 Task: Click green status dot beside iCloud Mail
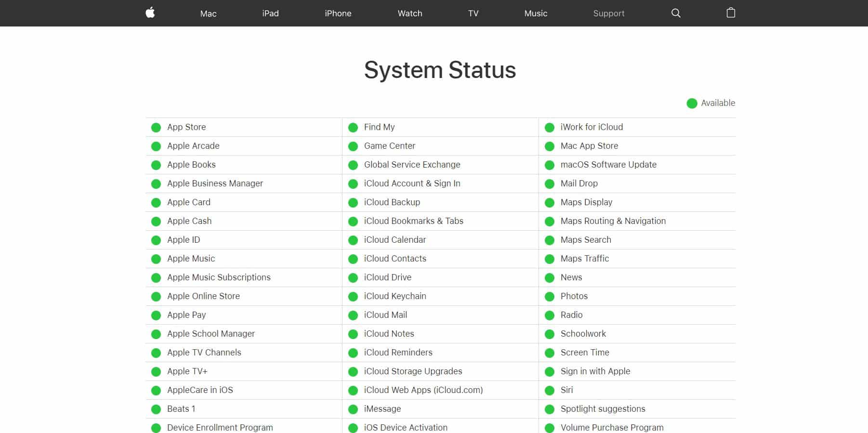353,315
